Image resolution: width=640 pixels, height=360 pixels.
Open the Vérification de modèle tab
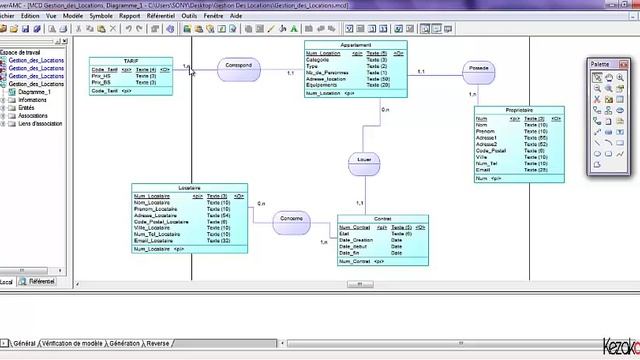click(72, 344)
